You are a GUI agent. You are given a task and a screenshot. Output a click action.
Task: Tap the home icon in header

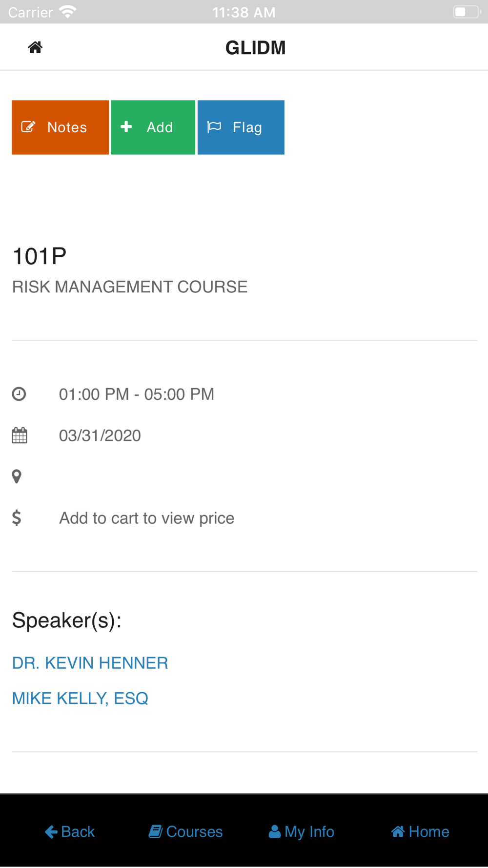point(35,47)
